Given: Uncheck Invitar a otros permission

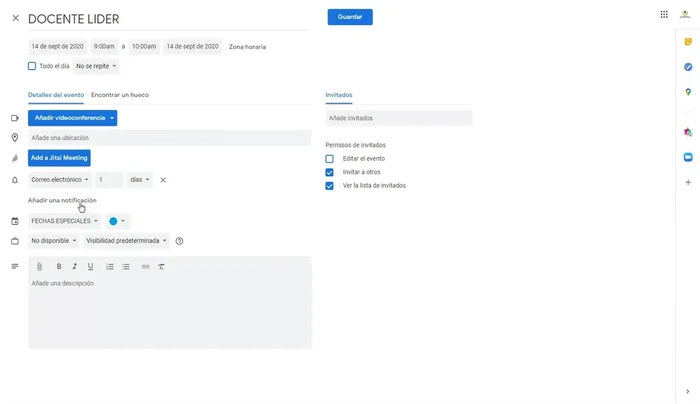Looking at the screenshot, I should [329, 172].
